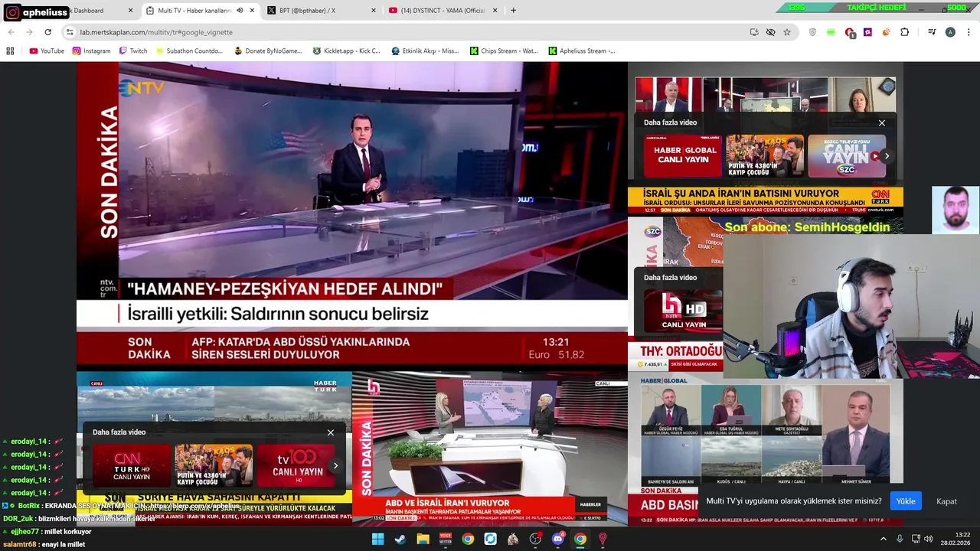Open Discord from the taskbar
The width and height of the screenshot is (980, 551).
point(558,539)
